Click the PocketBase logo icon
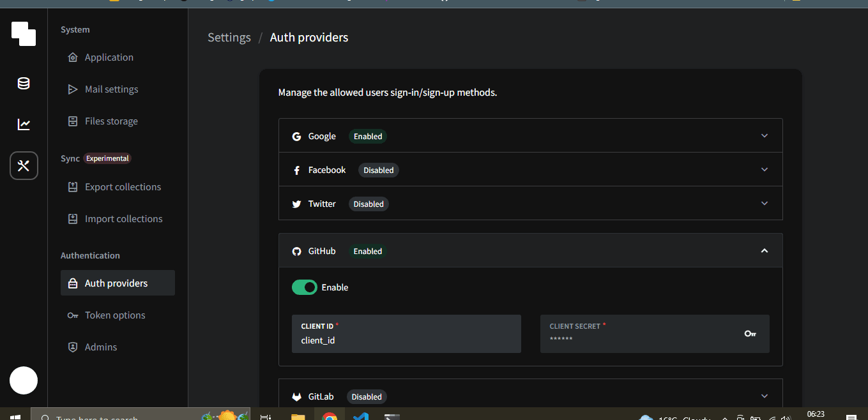Viewport: 868px width, 420px height. 24,34
